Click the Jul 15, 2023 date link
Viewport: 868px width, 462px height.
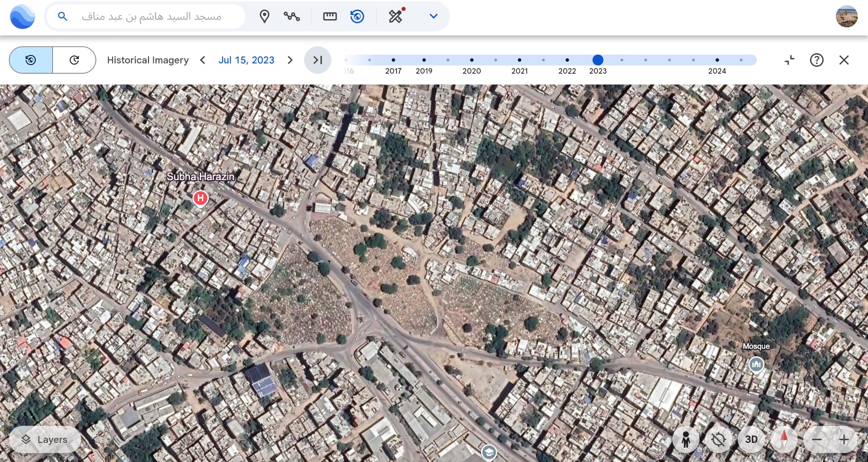click(246, 60)
